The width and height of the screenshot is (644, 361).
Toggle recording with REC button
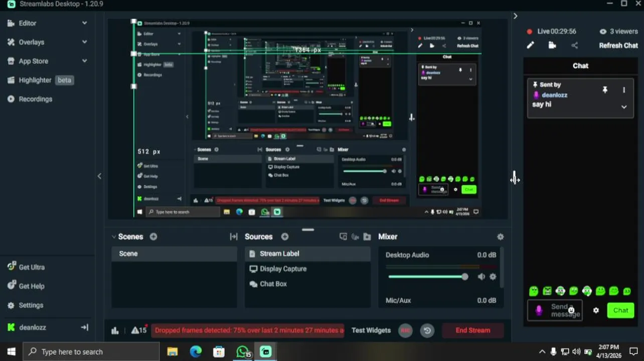[405, 330]
